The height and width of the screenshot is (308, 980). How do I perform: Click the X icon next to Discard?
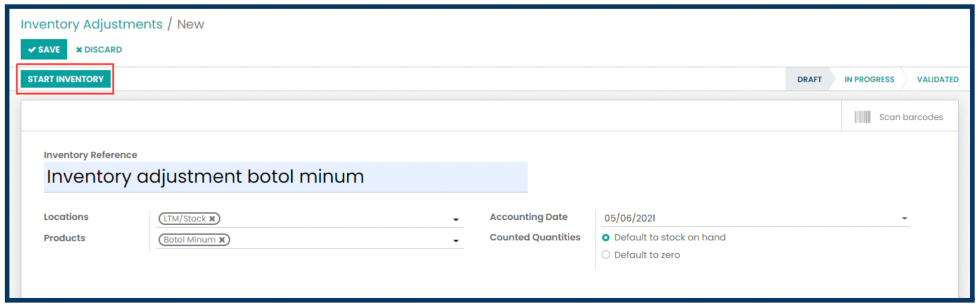[79, 50]
